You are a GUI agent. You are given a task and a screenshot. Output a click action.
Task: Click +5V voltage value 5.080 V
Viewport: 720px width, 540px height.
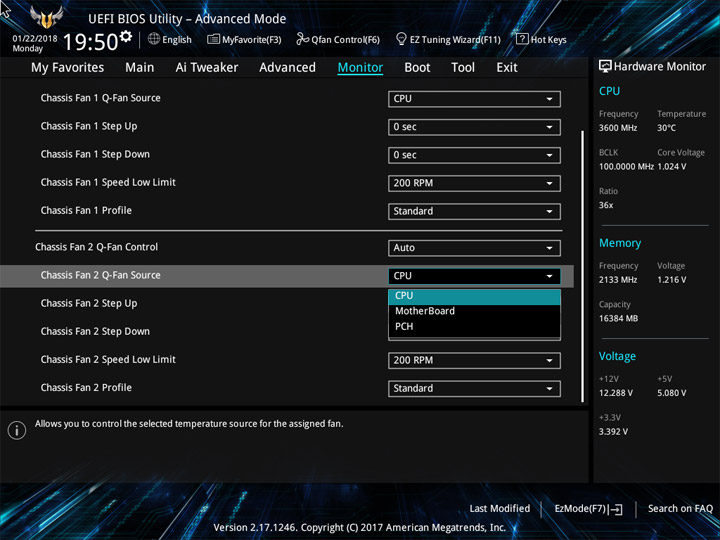(672, 394)
